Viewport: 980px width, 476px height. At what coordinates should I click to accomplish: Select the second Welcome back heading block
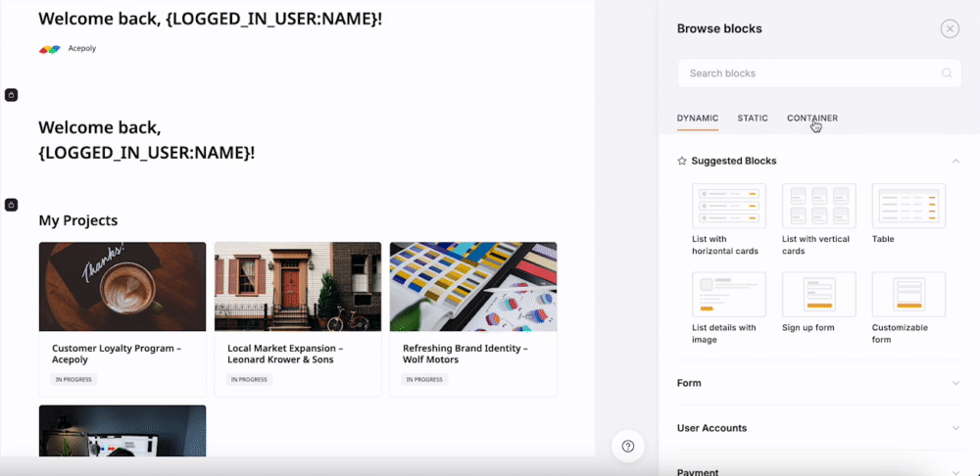(x=147, y=140)
